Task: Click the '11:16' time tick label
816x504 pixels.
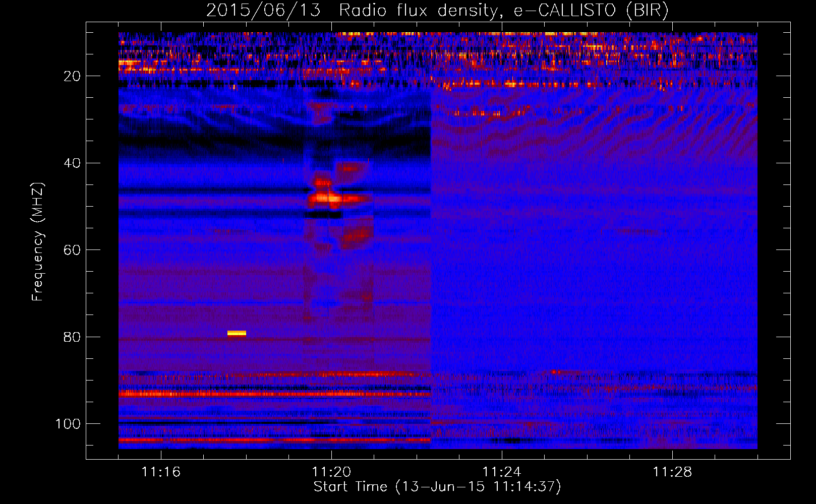Action: coord(161,472)
